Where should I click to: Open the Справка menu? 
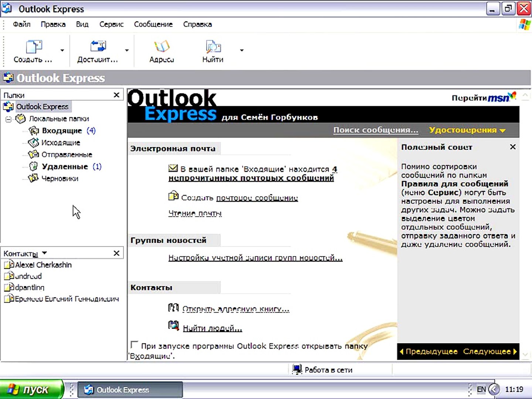click(197, 24)
